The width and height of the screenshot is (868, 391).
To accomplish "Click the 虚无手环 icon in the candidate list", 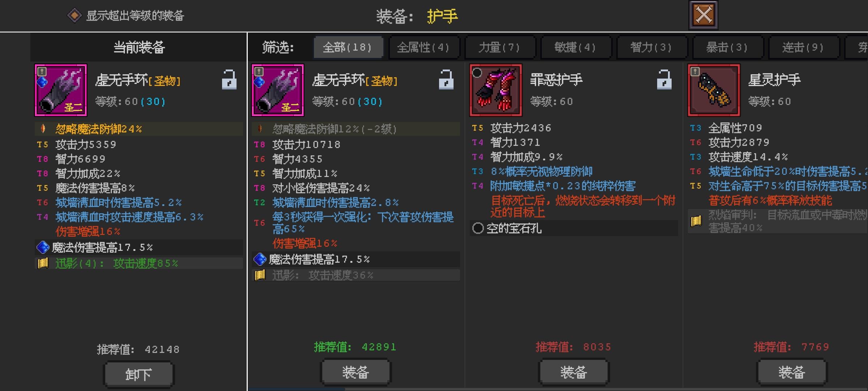I will point(278,90).
